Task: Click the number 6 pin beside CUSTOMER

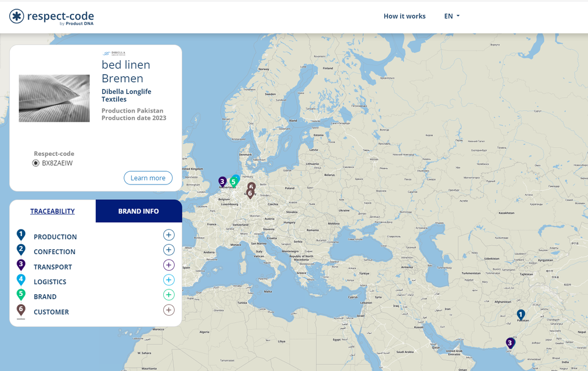Action: click(21, 311)
